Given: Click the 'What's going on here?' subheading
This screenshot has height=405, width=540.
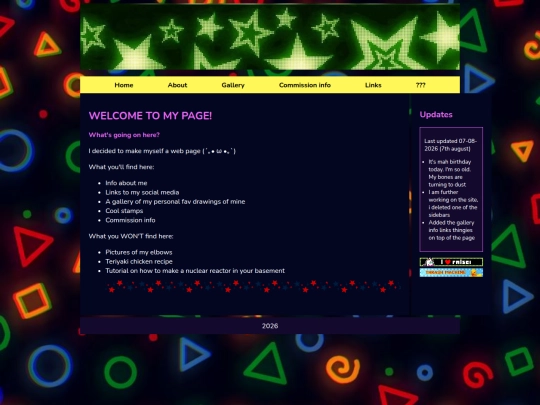Looking at the screenshot, I should tap(124, 135).
